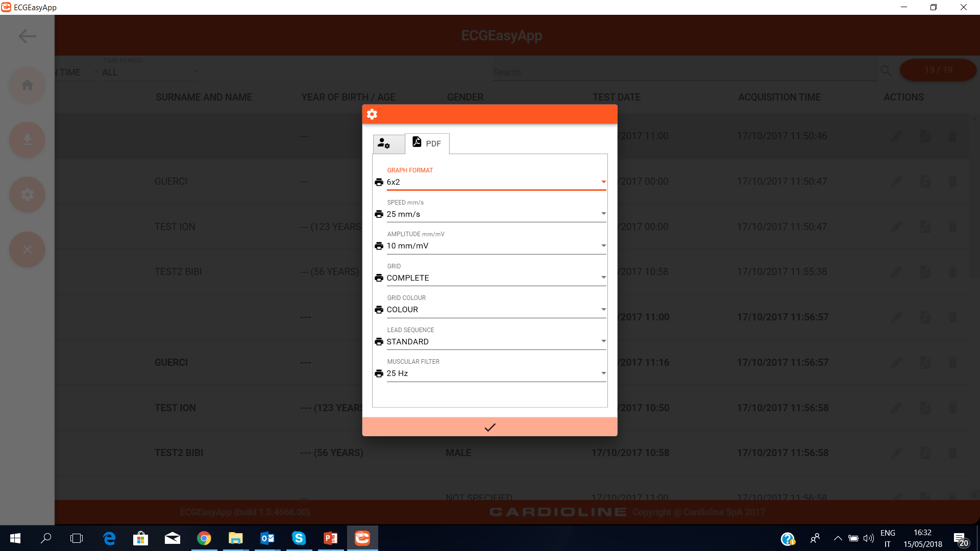Viewport: 980px width, 551px height.
Task: Open Google Chrome from the taskbar
Action: point(204,538)
